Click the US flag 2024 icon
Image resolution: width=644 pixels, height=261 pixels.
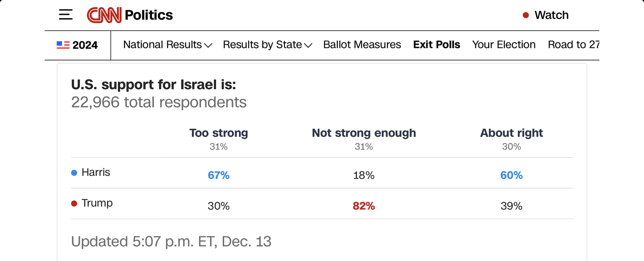(x=63, y=45)
